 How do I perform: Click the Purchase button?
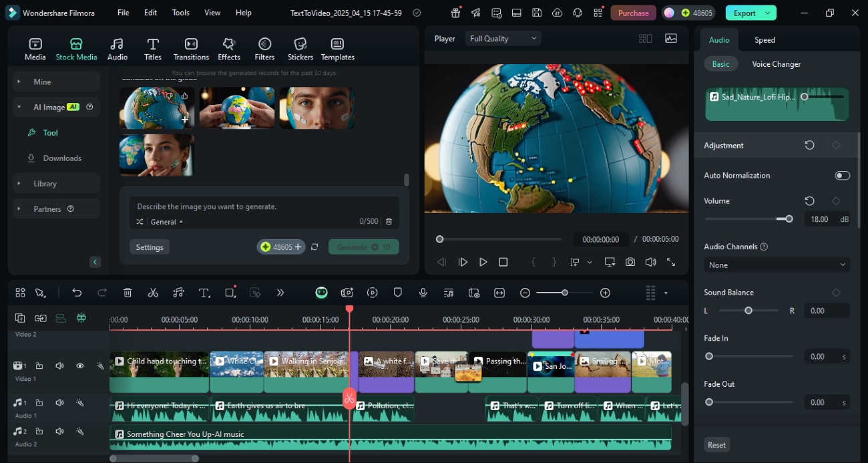coord(633,13)
